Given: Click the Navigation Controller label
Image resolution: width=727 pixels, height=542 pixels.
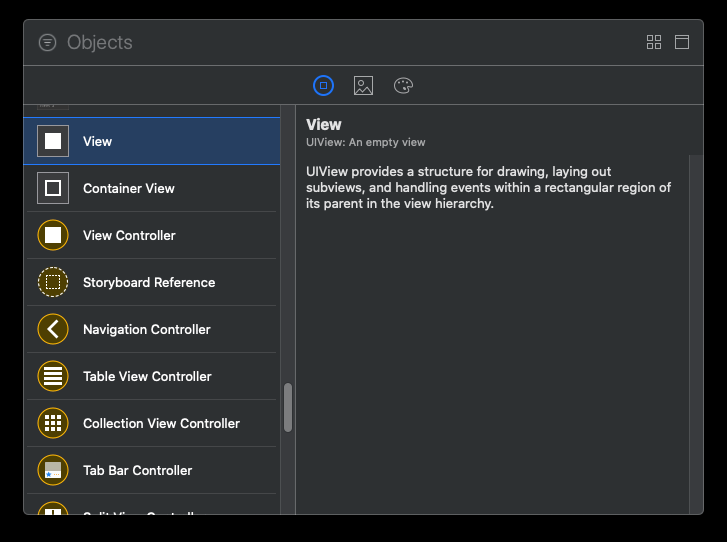Looking at the screenshot, I should click(x=147, y=329).
